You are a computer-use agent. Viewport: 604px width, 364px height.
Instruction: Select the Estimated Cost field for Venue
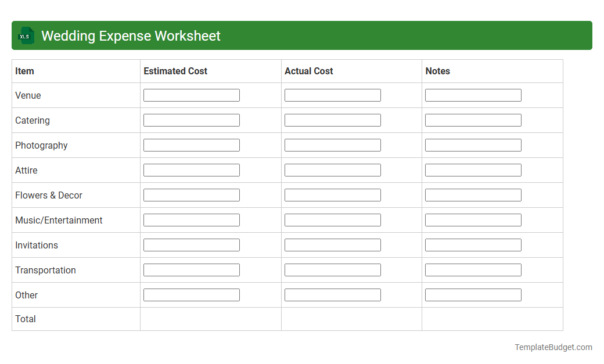point(191,95)
